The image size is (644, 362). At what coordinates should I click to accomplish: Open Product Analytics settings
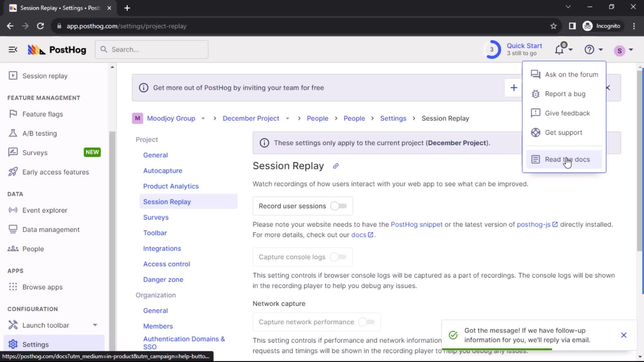click(x=171, y=186)
